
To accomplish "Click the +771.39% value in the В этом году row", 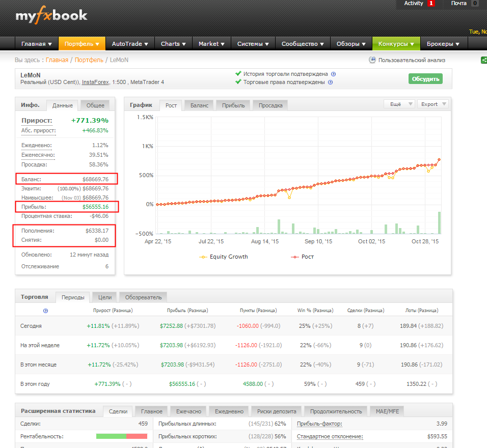I will [107, 384].
